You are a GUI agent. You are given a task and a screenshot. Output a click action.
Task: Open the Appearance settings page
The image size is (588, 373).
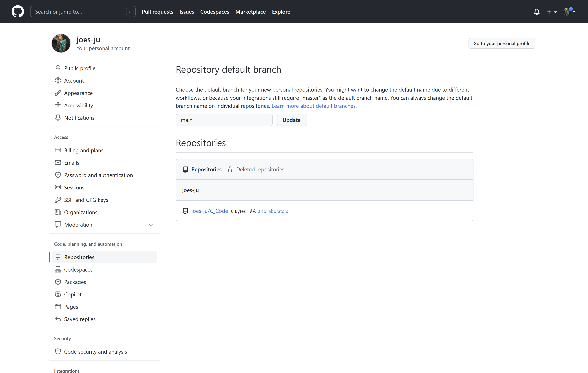(x=104, y=93)
